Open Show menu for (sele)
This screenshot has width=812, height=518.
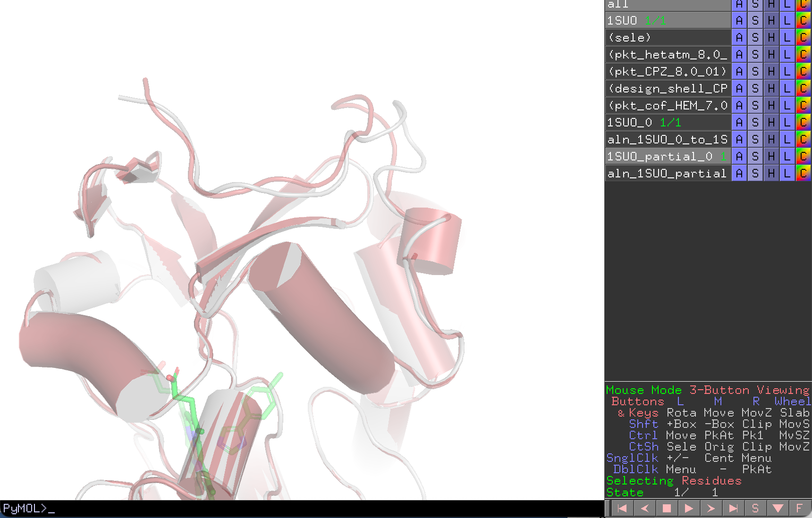[755, 37]
